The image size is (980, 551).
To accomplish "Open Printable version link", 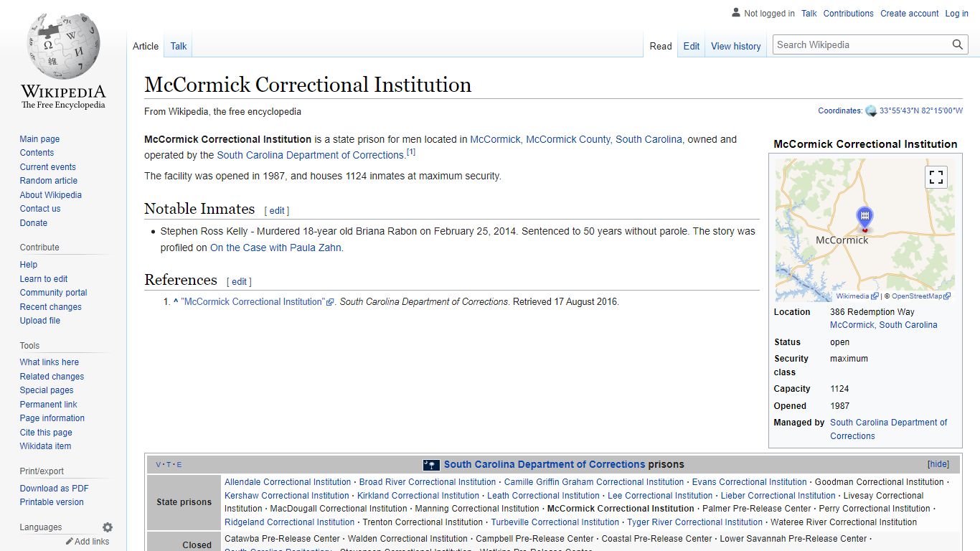I will coord(52,502).
